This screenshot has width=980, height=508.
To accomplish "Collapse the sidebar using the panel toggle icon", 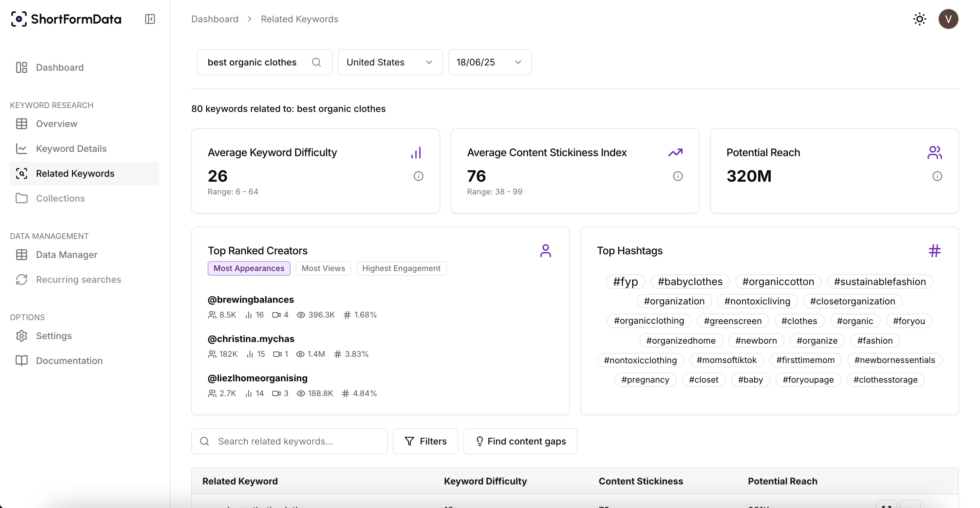I will [149, 19].
